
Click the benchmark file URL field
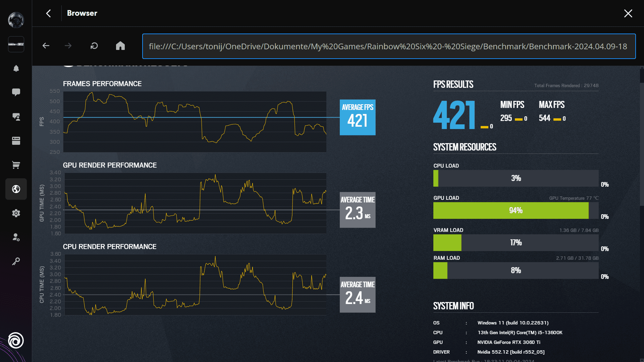[x=389, y=46]
